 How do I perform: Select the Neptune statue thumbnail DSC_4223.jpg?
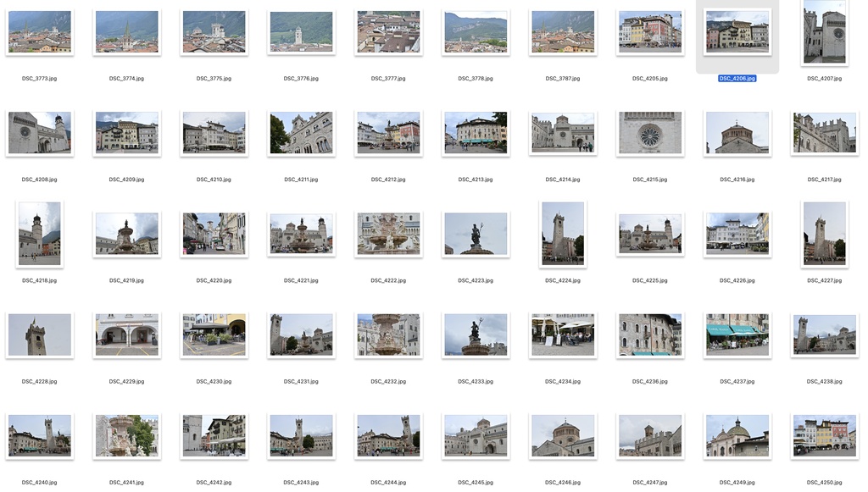[475, 234]
